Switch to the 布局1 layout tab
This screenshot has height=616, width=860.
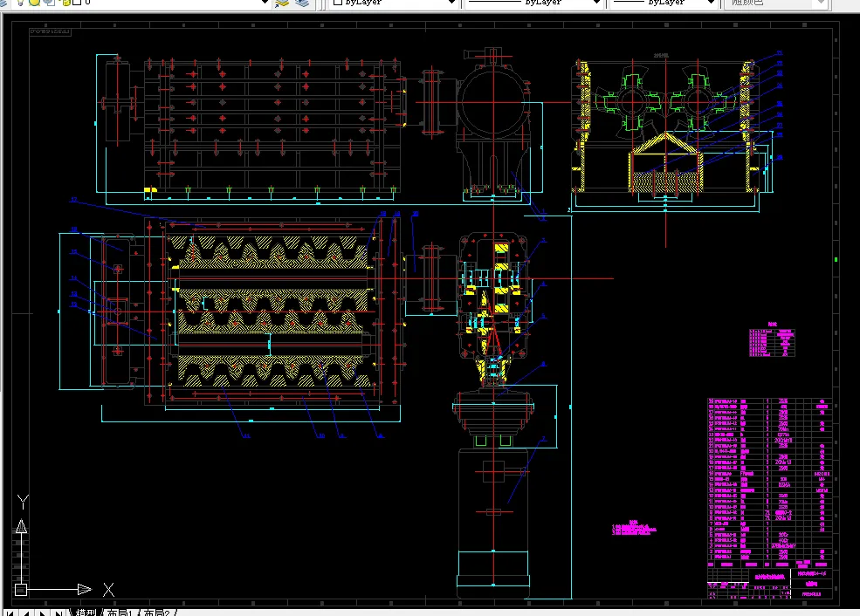coord(120,613)
